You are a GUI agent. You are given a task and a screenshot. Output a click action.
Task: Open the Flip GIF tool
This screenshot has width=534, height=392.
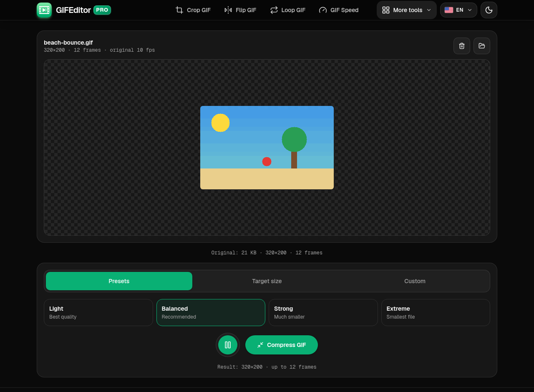point(240,10)
